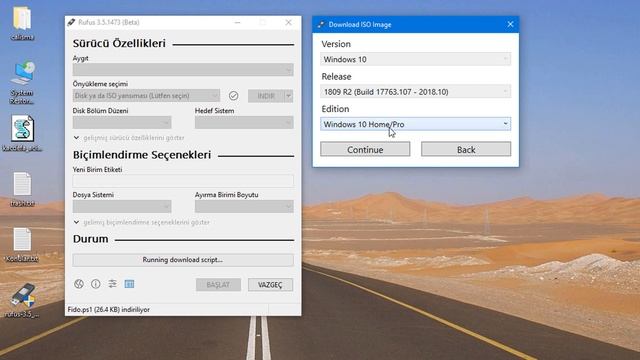
Task: Click the Yeni Birim Etiketi input field
Action: 183,181
